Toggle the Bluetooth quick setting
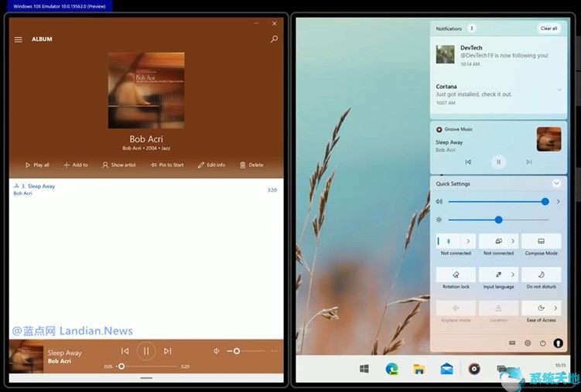The image size is (581, 392). coord(449,241)
